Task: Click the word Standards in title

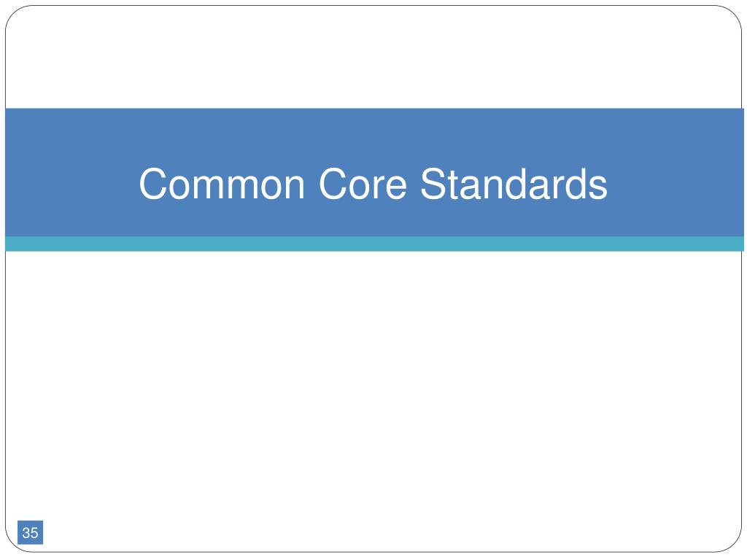Action: 514,184
